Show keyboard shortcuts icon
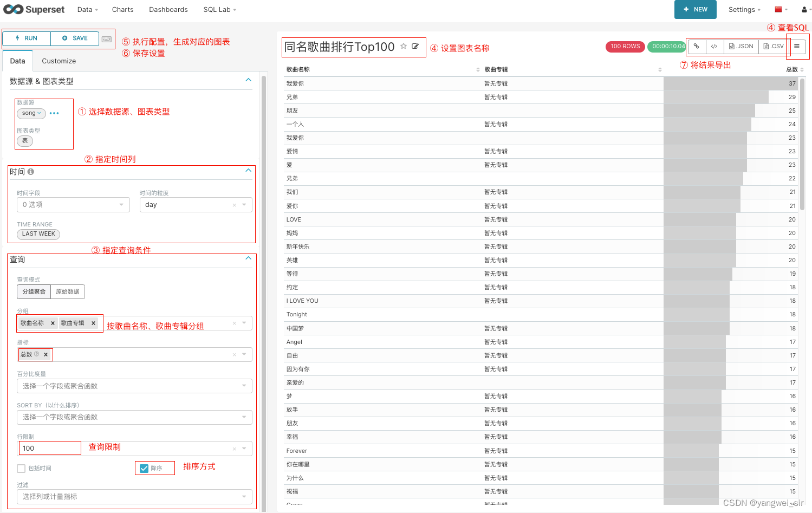 107,39
